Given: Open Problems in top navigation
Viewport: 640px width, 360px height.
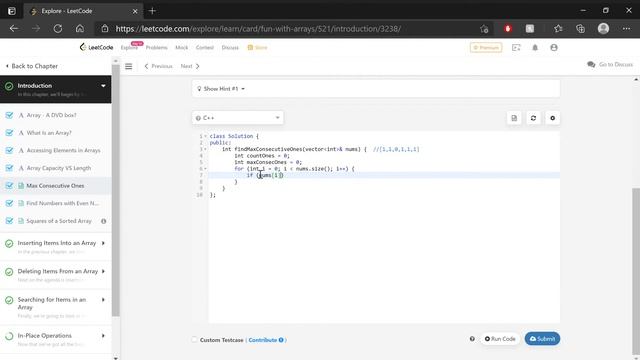Looking at the screenshot, I should click(x=157, y=47).
